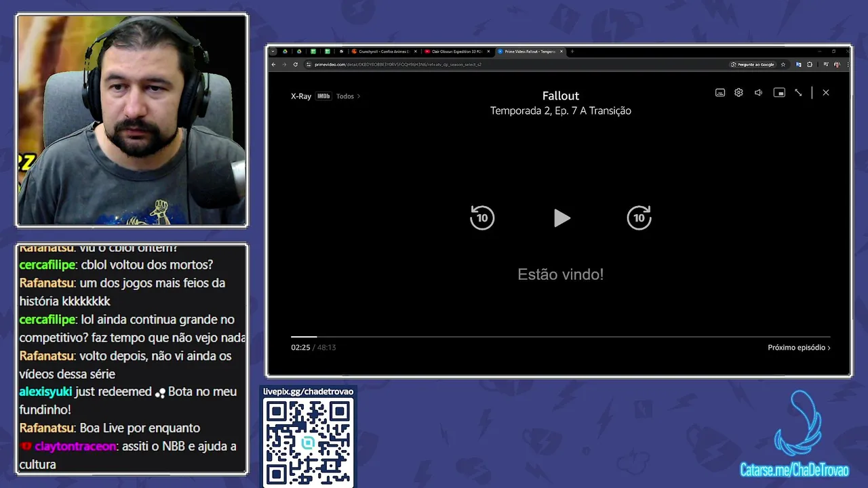Click Catarse.me/ChaDeTrovao link text
Image resolution: width=868 pixels, height=488 pixels.
pyautogui.click(x=794, y=470)
